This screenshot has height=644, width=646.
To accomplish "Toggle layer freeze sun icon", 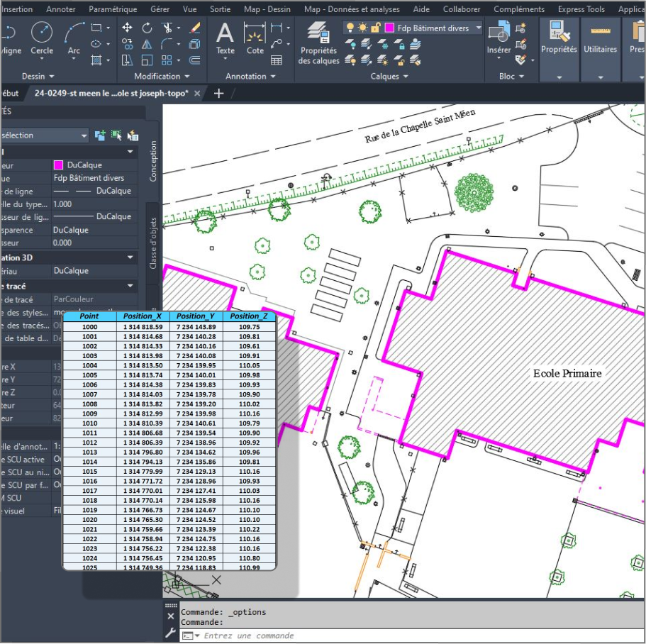I will 363,28.
